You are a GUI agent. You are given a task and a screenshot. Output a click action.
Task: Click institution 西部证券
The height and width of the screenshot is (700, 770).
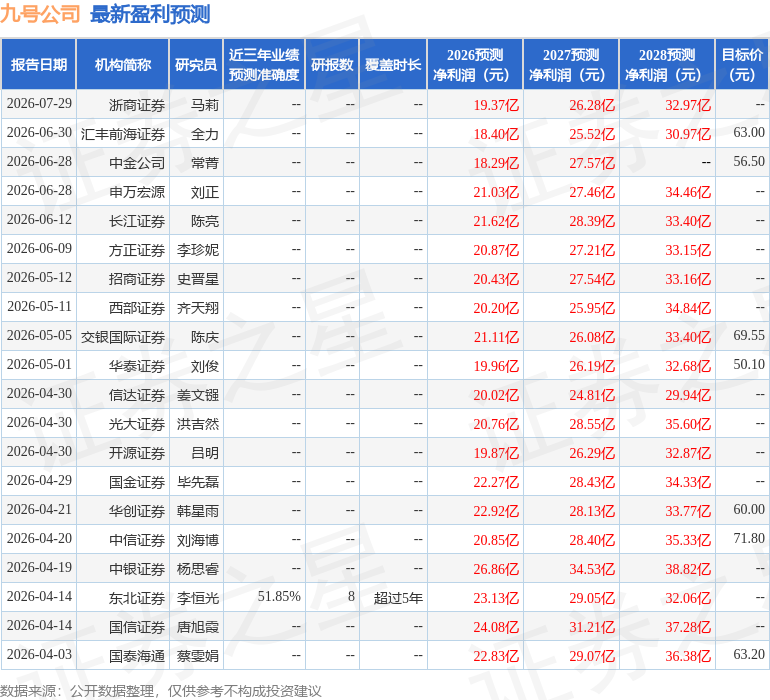[x=137, y=308]
